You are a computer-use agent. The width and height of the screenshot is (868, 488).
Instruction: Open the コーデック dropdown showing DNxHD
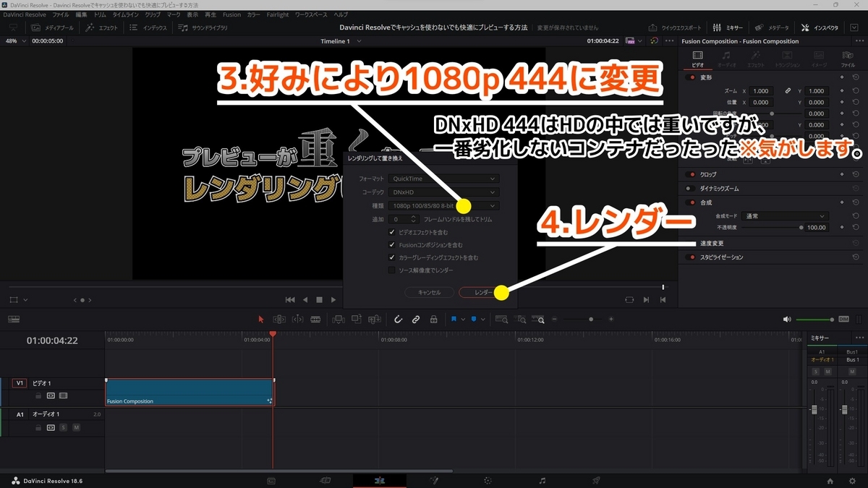click(x=443, y=192)
